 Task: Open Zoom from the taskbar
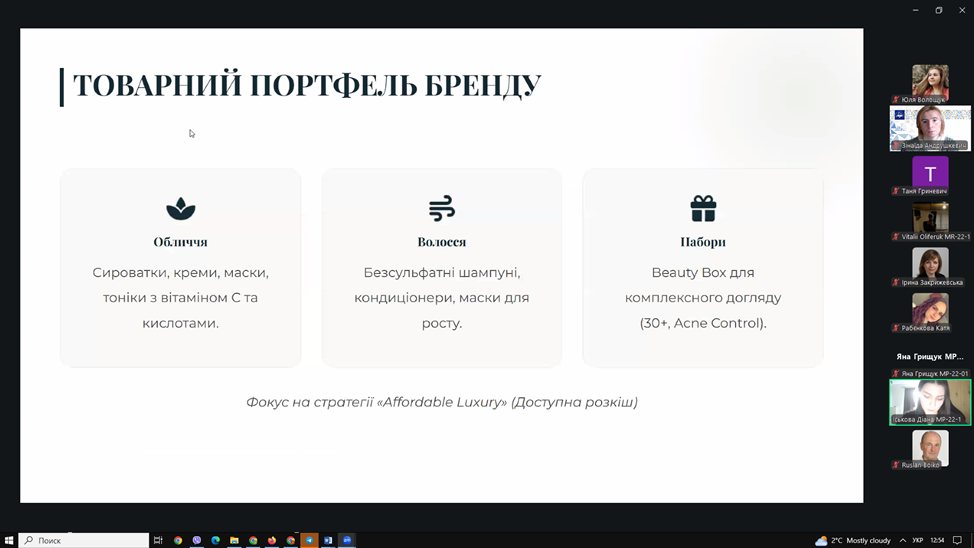[347, 540]
